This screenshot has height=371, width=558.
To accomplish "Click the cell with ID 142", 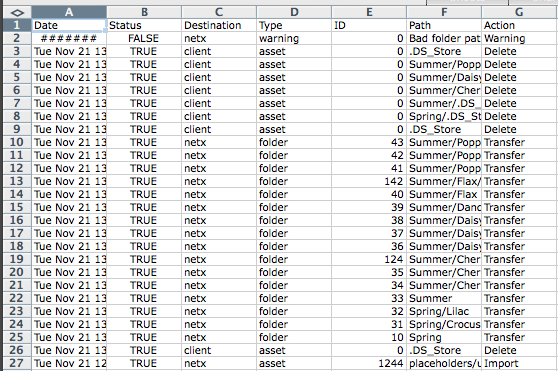I will pyautogui.click(x=369, y=181).
